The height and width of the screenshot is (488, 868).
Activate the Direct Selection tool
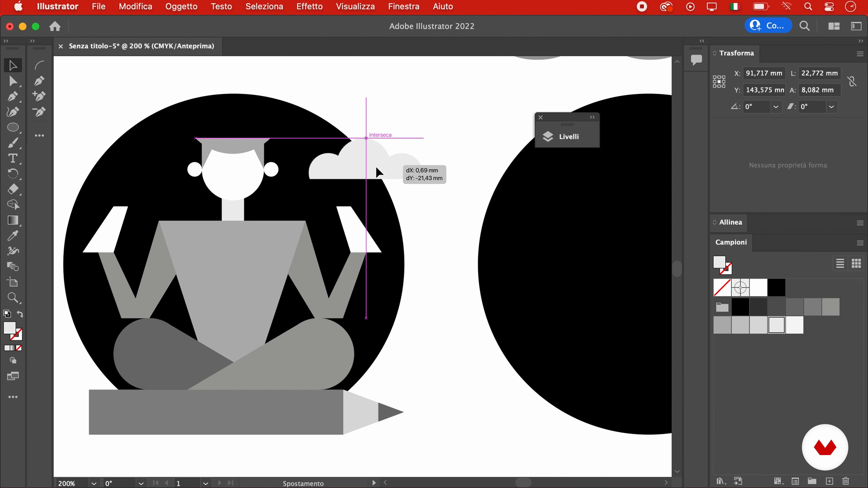(x=13, y=81)
